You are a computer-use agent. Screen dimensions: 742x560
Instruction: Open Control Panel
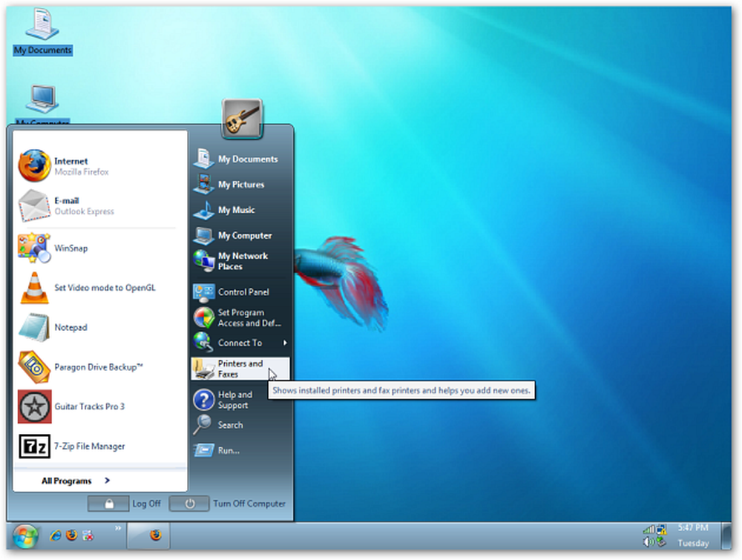coord(240,291)
